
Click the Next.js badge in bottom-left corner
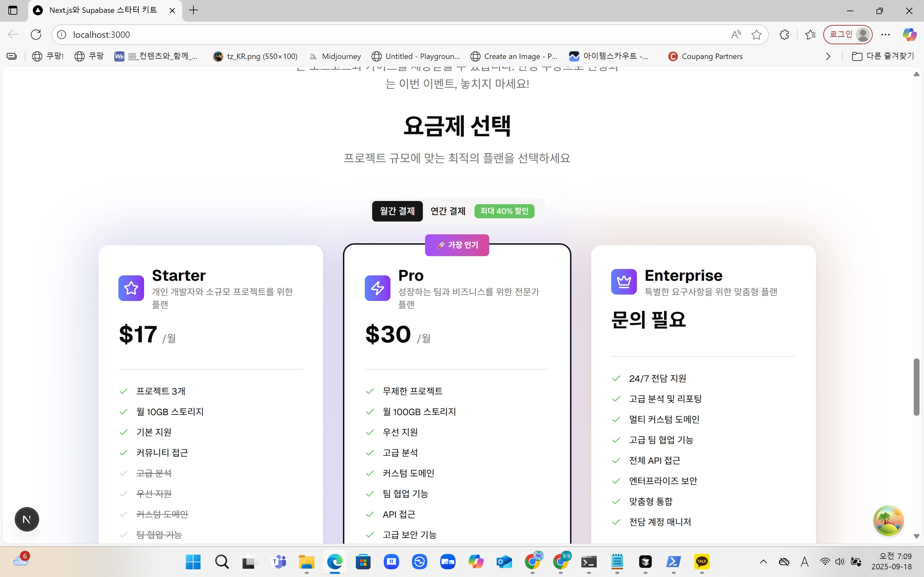click(x=26, y=519)
